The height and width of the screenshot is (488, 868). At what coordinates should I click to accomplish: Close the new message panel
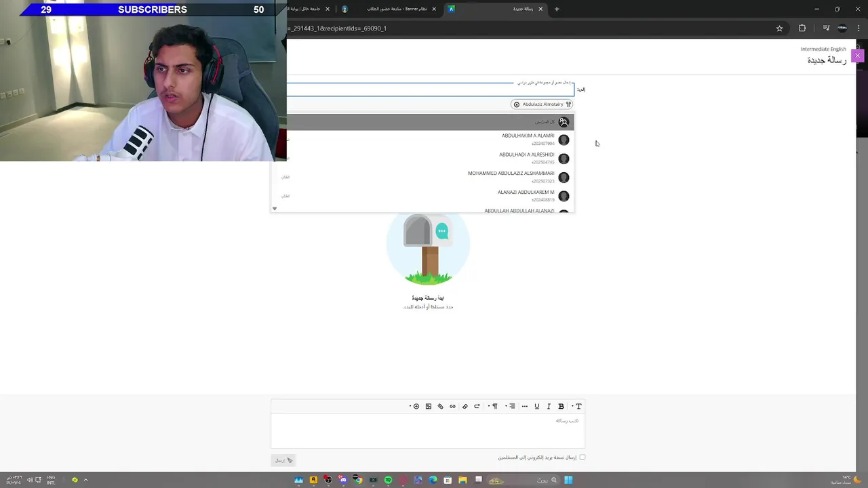tap(857, 56)
